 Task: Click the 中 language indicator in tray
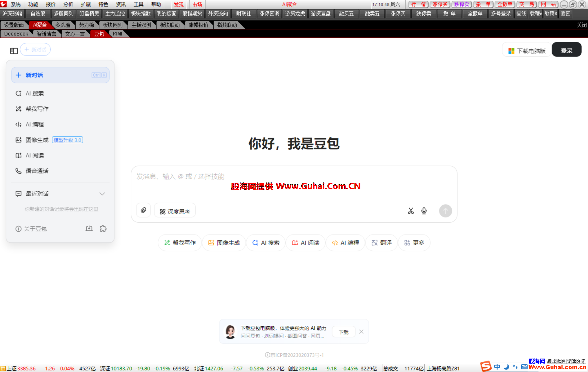pyautogui.click(x=497, y=367)
